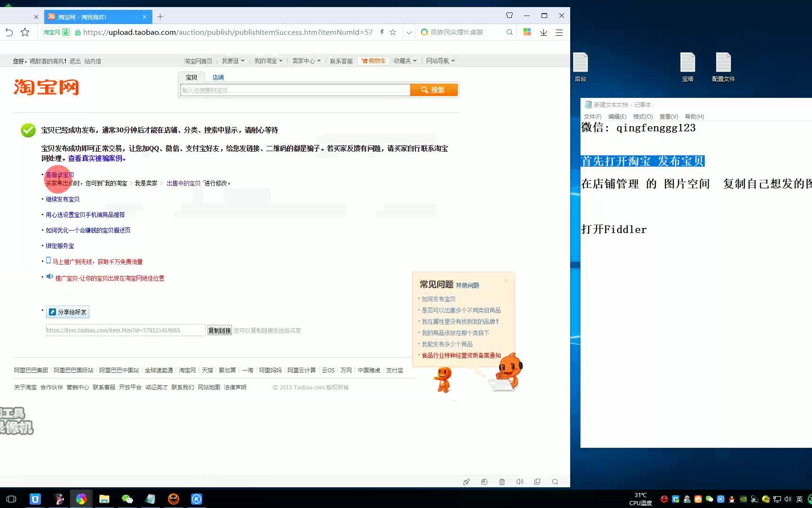This screenshot has width=812, height=508.
Task: Expand the 收藏夹 dropdown
Action: coord(405,61)
